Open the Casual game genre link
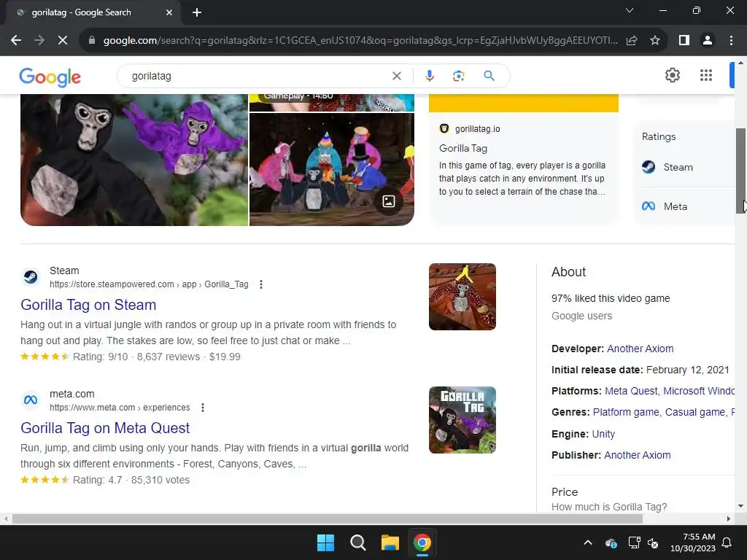 pos(695,413)
